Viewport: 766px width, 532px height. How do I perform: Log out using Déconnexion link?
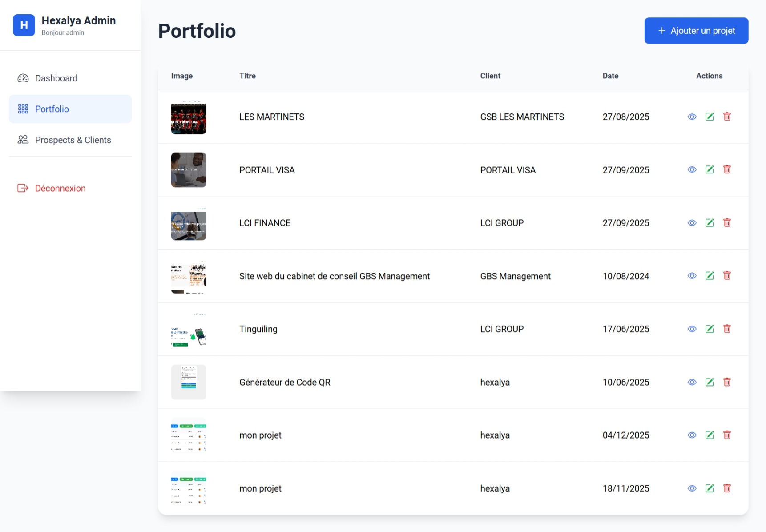[60, 189]
